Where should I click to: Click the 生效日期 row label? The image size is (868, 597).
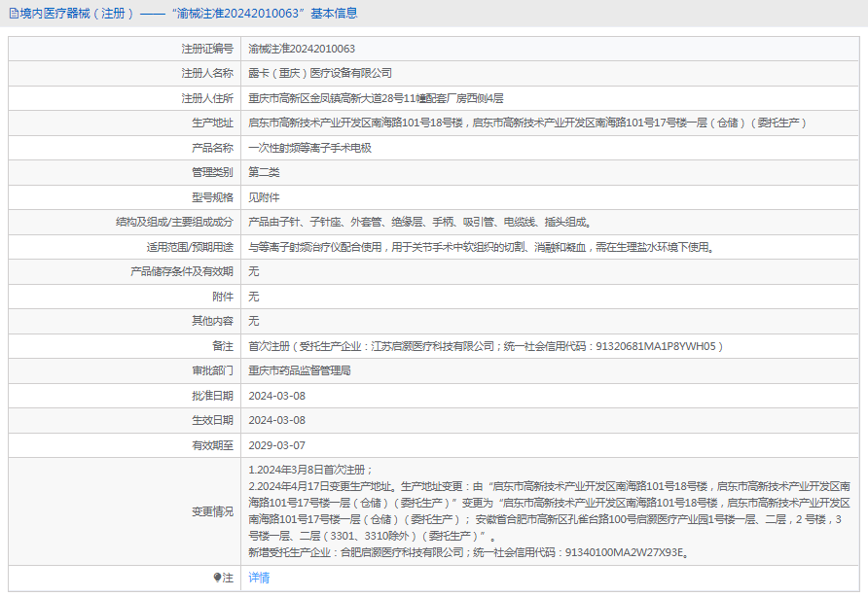click(212, 420)
